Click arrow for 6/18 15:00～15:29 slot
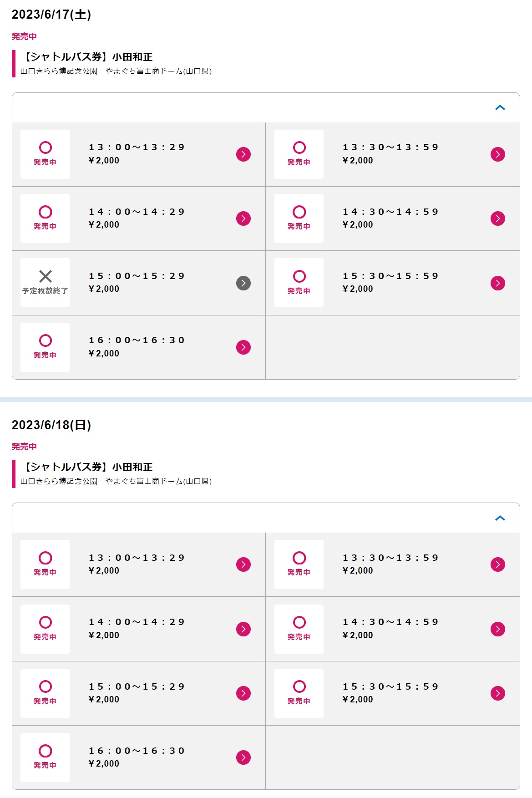This screenshot has height=798, width=532. (x=243, y=693)
